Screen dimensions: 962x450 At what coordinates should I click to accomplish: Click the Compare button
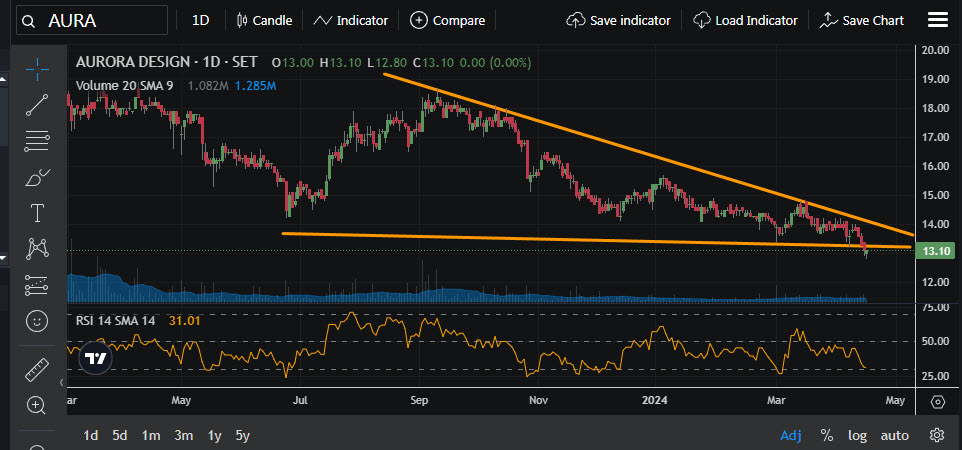(447, 20)
